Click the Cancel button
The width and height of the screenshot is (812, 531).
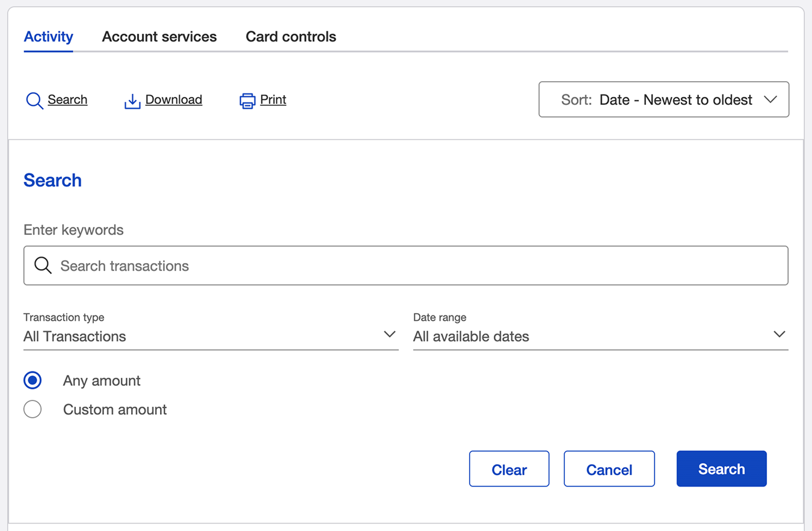pyautogui.click(x=609, y=469)
